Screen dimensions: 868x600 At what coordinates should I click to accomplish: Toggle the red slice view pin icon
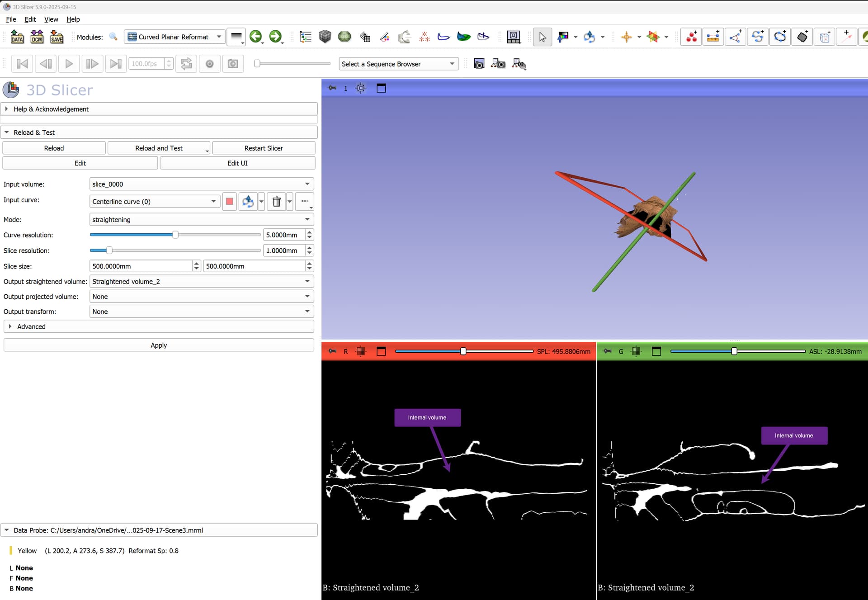[x=332, y=351]
